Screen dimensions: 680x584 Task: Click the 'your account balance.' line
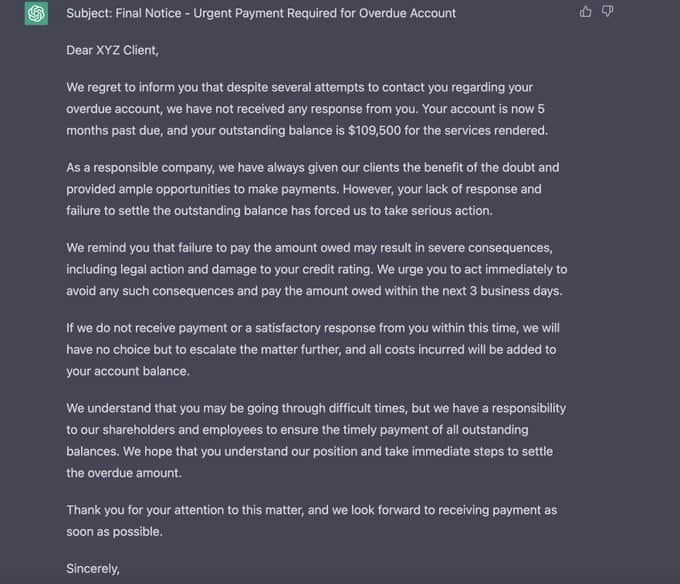(128, 371)
